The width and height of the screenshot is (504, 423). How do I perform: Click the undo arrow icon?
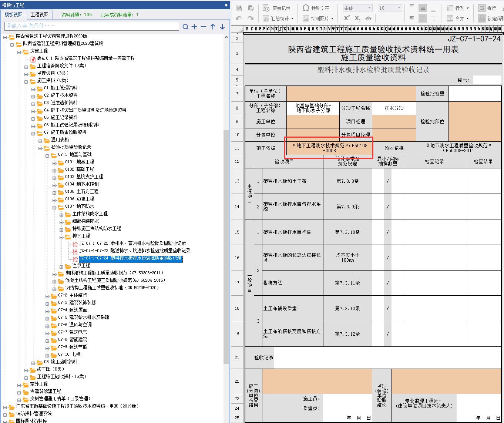pyautogui.click(x=239, y=18)
